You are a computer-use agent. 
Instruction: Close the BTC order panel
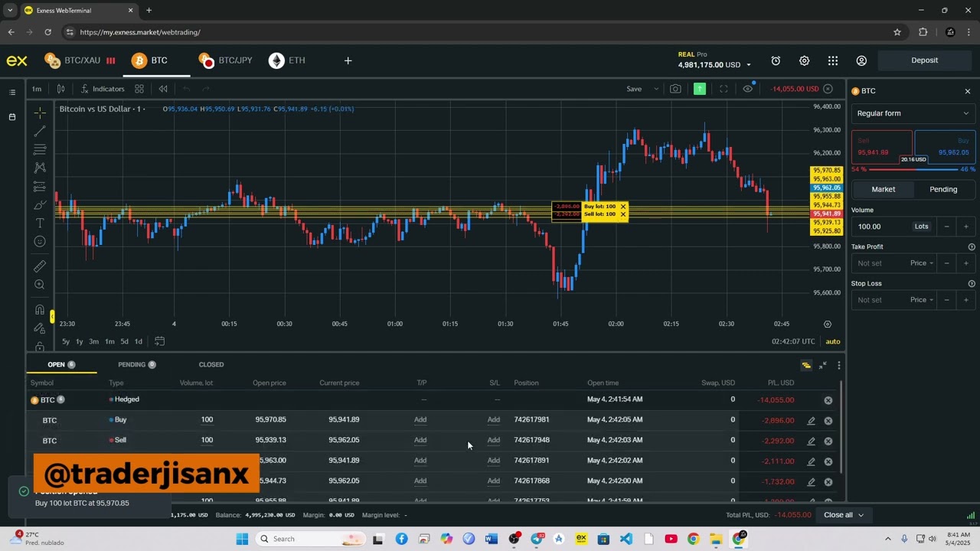click(x=968, y=91)
